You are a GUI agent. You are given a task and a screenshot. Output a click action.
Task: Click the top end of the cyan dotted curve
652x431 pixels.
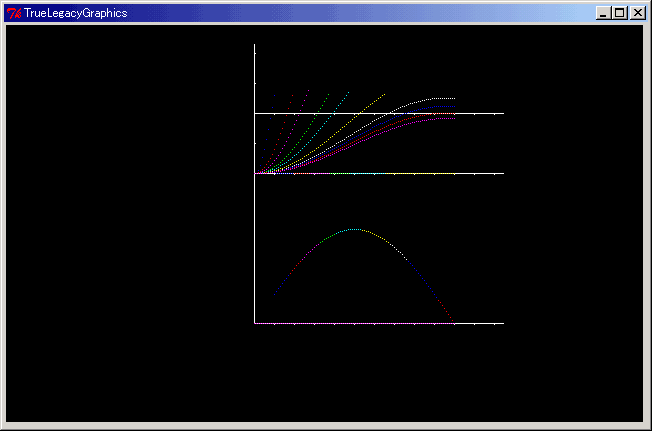(349, 91)
